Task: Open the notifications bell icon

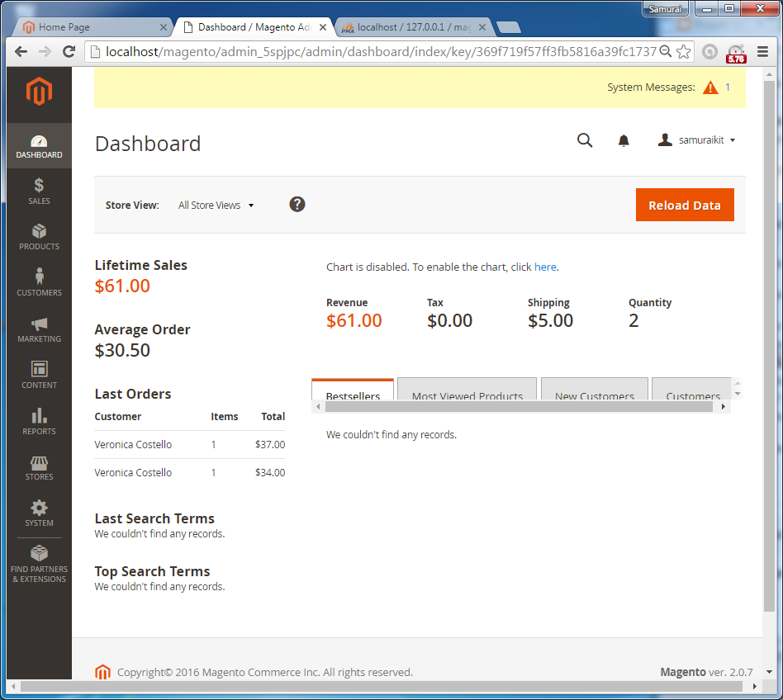Action: 624,140
